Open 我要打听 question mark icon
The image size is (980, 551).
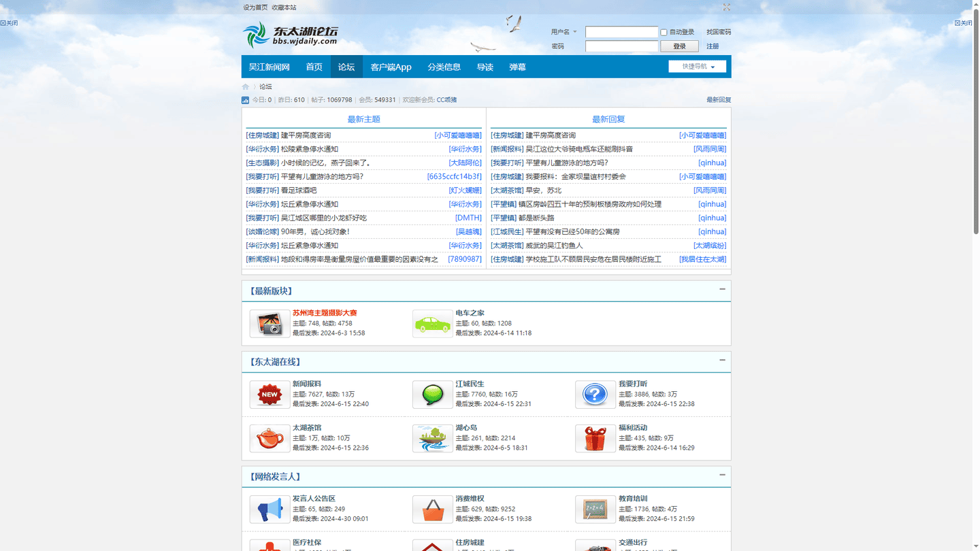point(595,395)
